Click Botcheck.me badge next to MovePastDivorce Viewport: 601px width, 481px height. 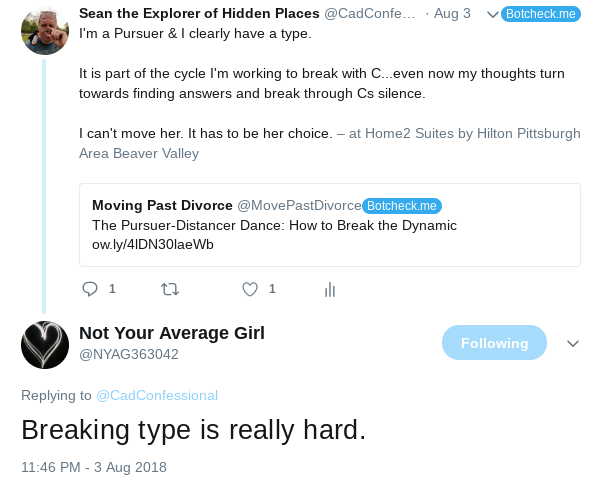[x=402, y=206]
